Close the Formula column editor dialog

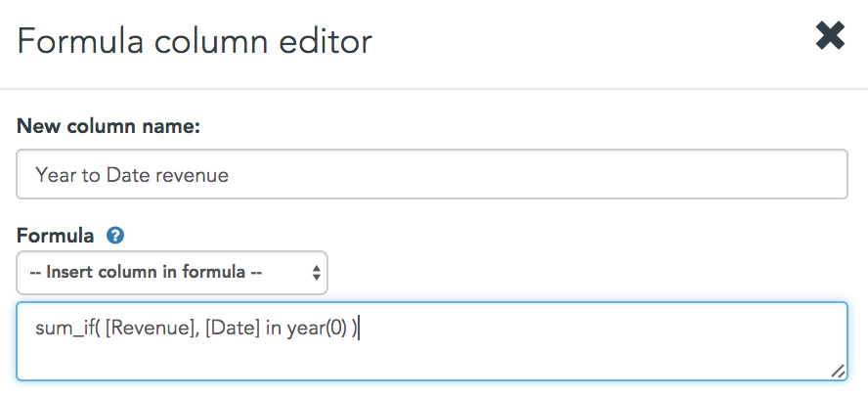(830, 36)
